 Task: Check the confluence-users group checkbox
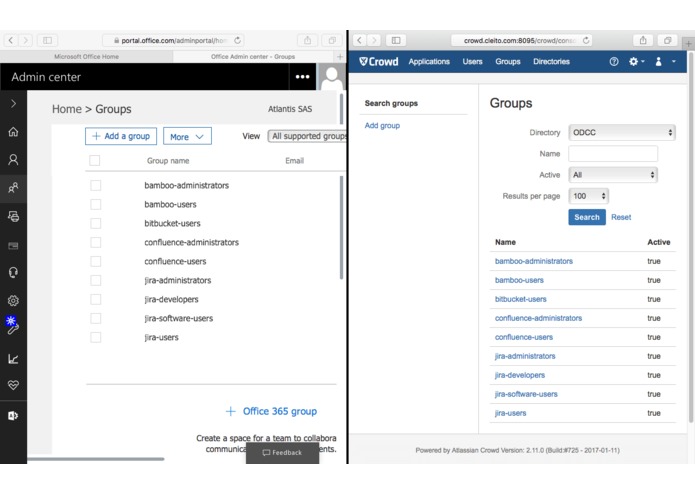coord(95,261)
